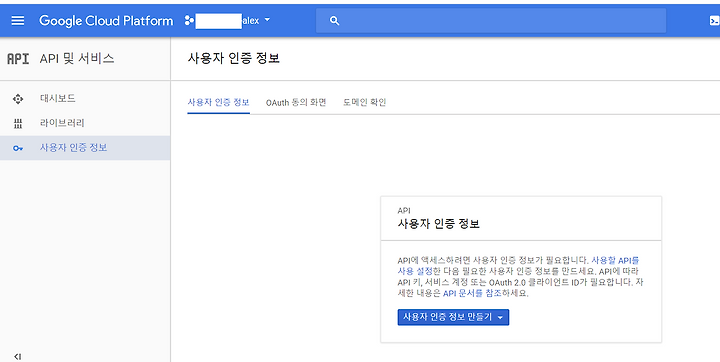Screen dimensions: 720x362
Task: Click the search magnifier icon
Action: pos(334,21)
